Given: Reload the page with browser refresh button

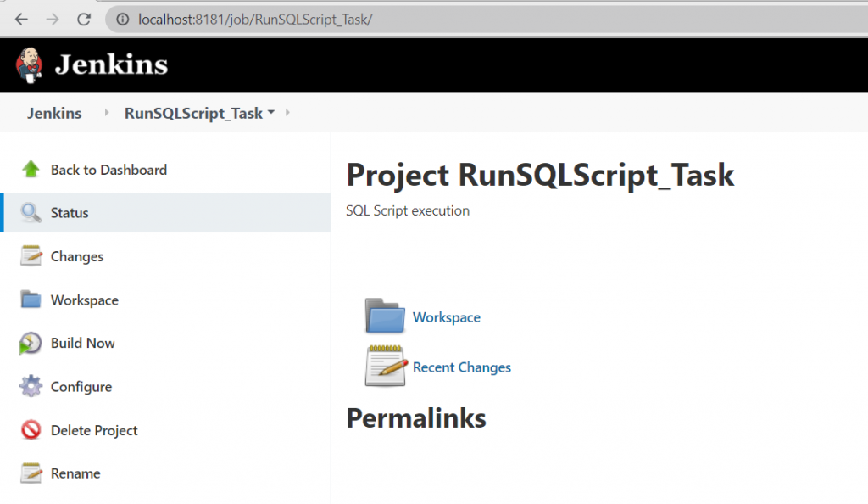Looking at the screenshot, I should point(83,19).
